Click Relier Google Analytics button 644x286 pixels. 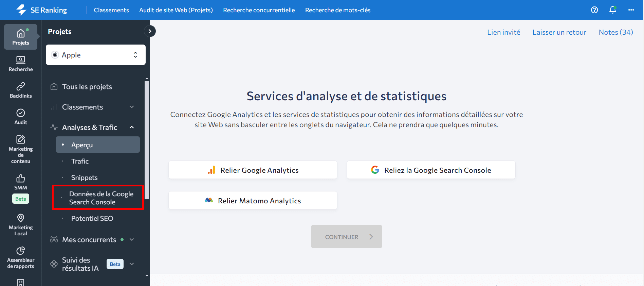point(253,170)
